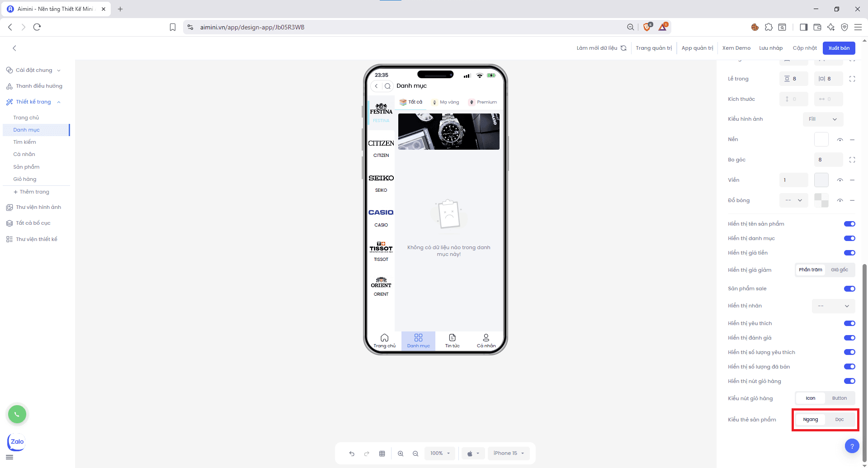Zoom in on the canvas preview
This screenshot has width=868, height=468.
click(401, 454)
